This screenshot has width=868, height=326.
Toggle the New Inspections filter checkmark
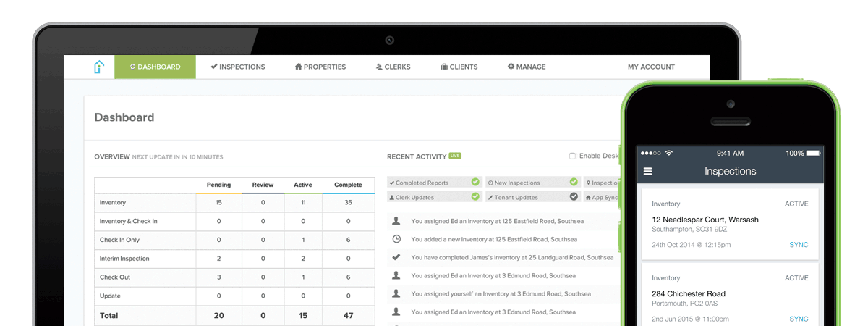574,183
